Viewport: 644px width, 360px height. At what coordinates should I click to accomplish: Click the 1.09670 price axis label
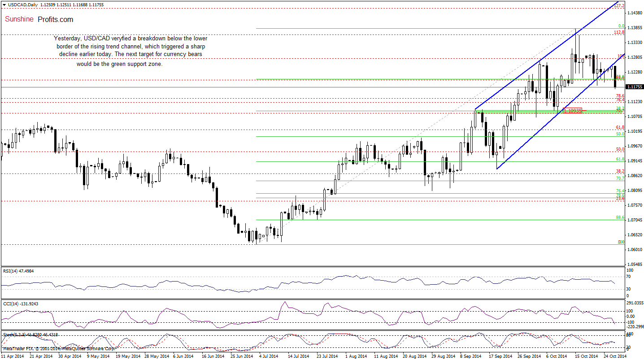635,146
